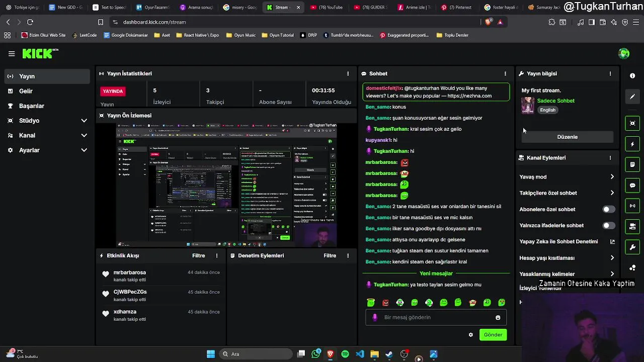Select Başarılar in left navigation
The width and height of the screenshot is (644, 362).
(x=47, y=106)
